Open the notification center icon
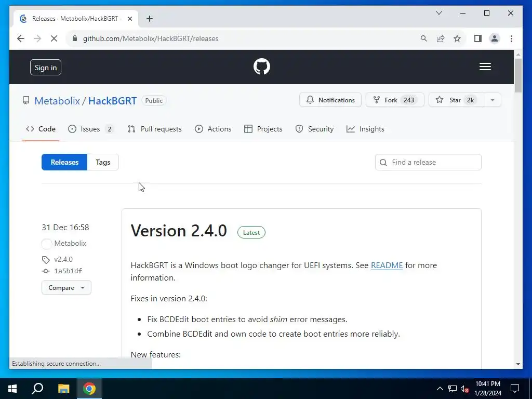This screenshot has width=532, height=399. point(515,388)
